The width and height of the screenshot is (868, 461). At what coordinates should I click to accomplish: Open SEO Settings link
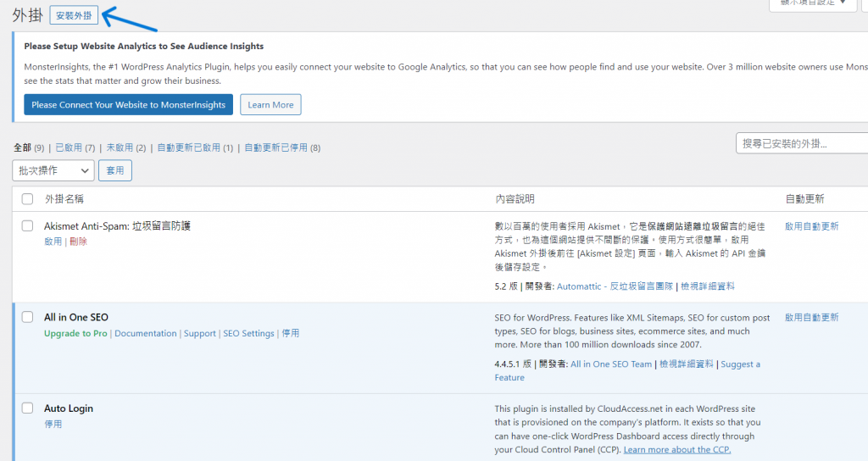[248, 333]
